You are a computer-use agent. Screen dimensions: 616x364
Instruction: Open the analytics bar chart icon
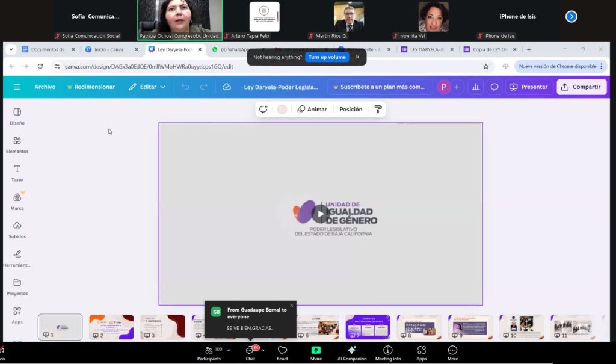click(475, 87)
